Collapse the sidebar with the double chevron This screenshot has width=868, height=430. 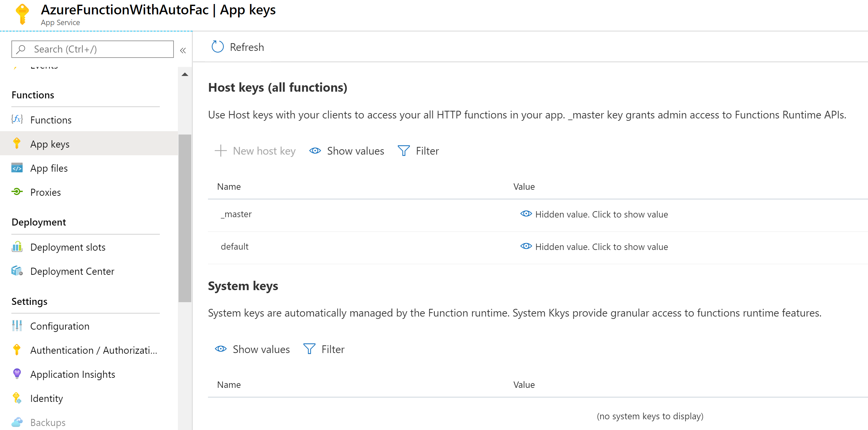[x=183, y=51]
